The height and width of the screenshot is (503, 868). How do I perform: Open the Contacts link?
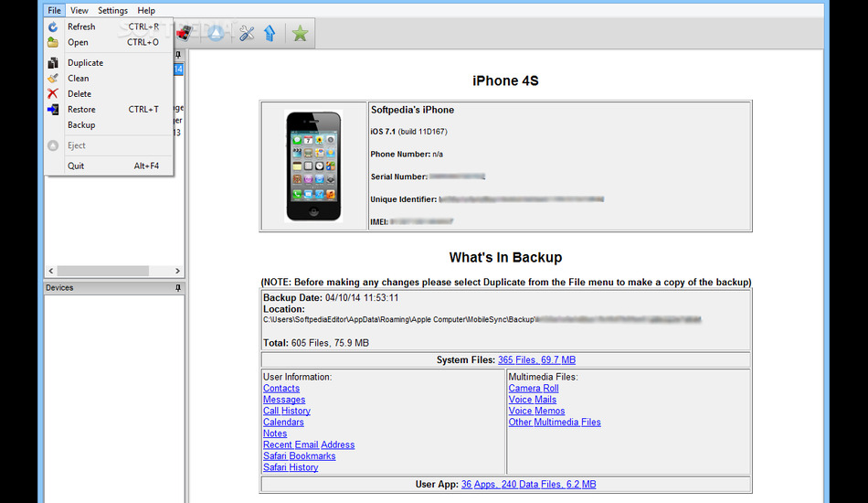point(281,389)
